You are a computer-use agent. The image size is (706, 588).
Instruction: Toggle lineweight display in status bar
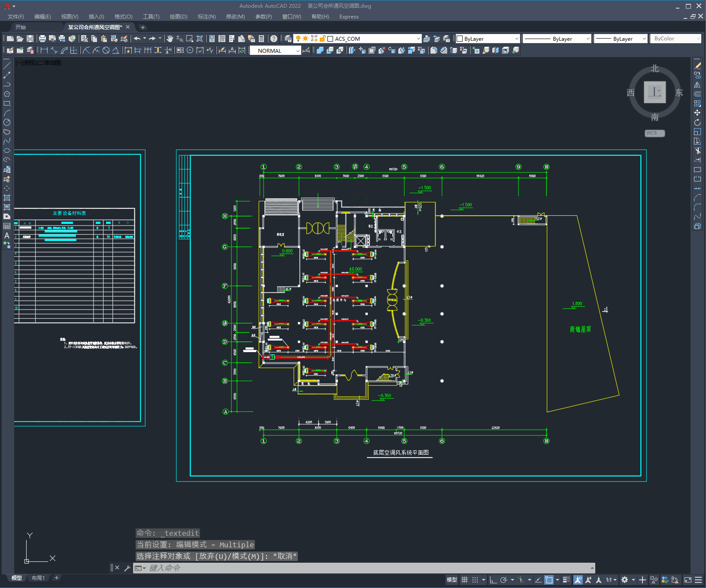tap(567, 580)
